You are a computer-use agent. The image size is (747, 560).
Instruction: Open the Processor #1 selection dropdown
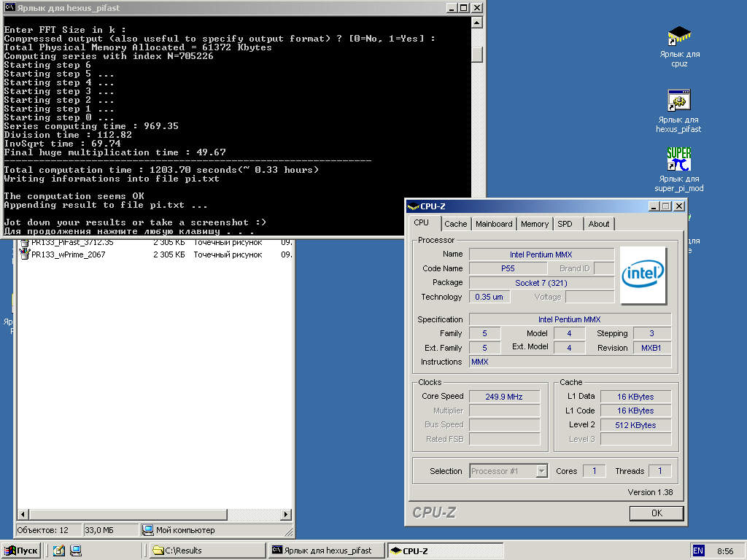508,471
